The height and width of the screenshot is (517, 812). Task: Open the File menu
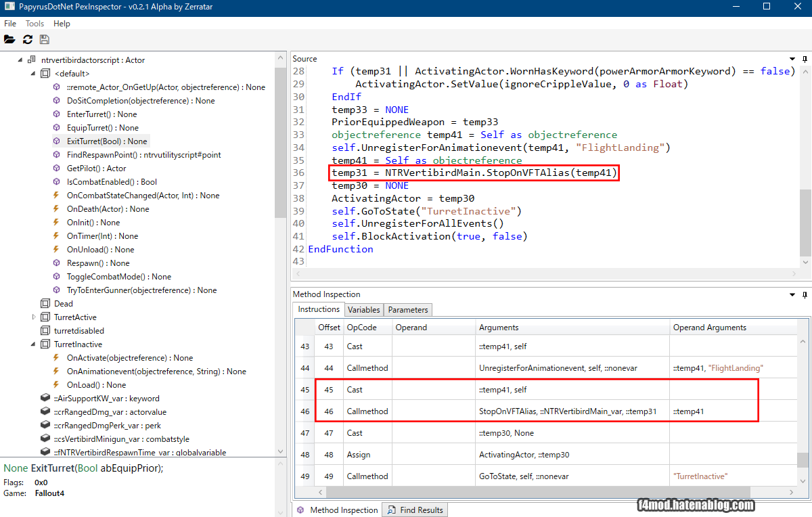click(10, 24)
